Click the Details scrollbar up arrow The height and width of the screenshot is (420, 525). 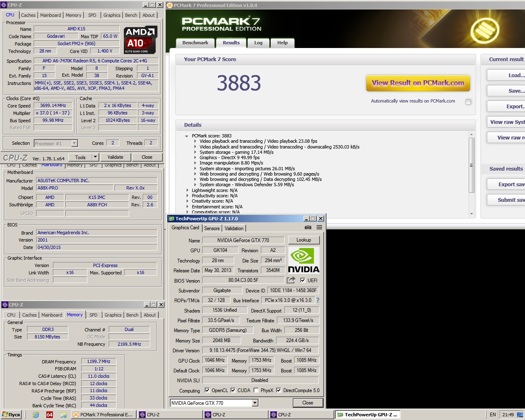click(x=471, y=135)
